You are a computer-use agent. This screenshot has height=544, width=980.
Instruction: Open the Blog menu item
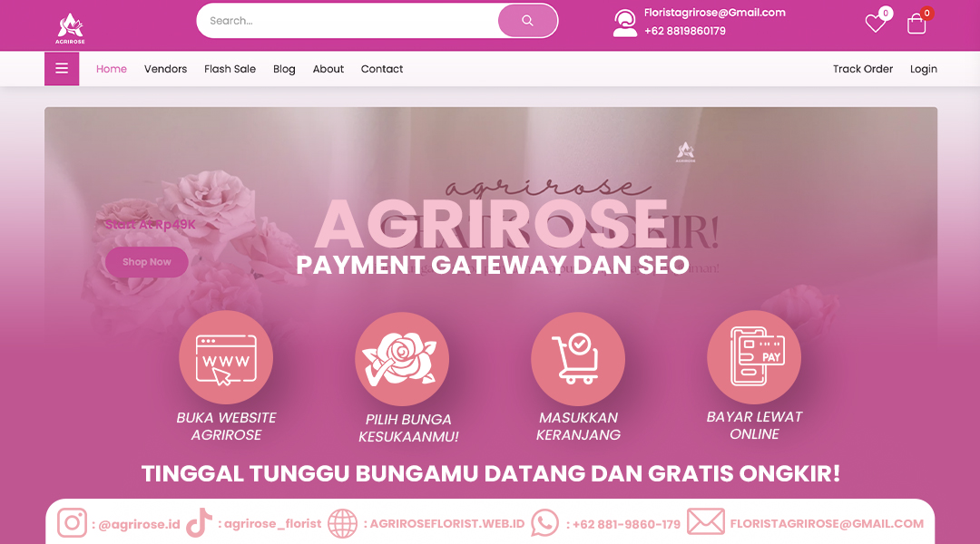tap(284, 69)
